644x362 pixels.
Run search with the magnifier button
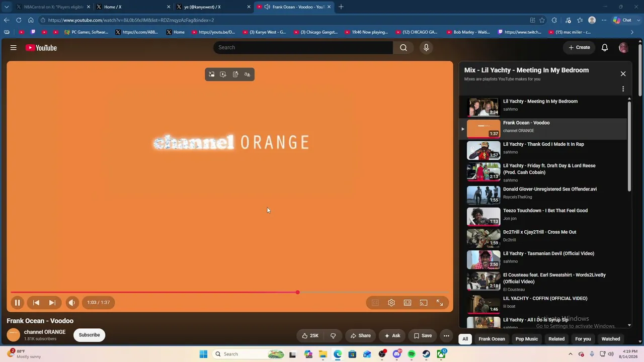click(x=404, y=47)
